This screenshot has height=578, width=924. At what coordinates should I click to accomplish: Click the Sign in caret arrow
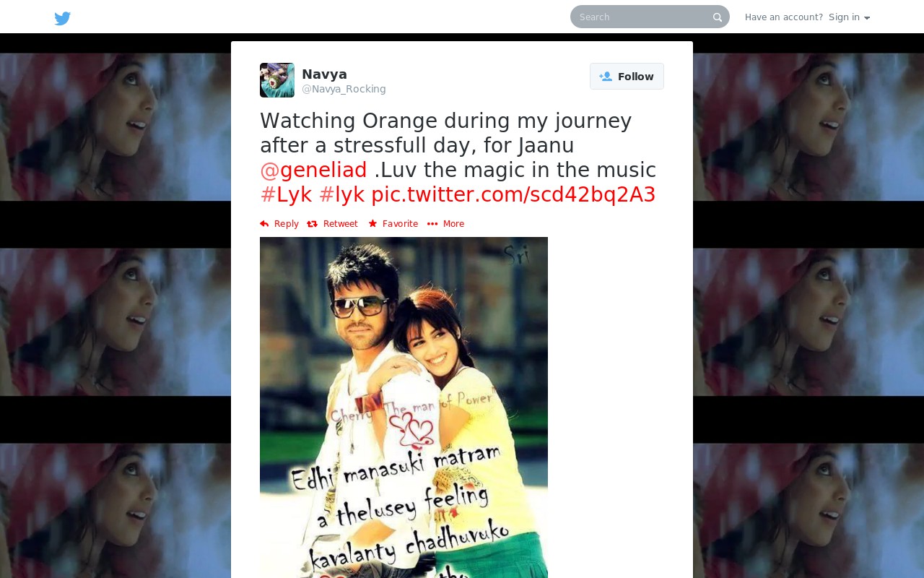point(867,18)
